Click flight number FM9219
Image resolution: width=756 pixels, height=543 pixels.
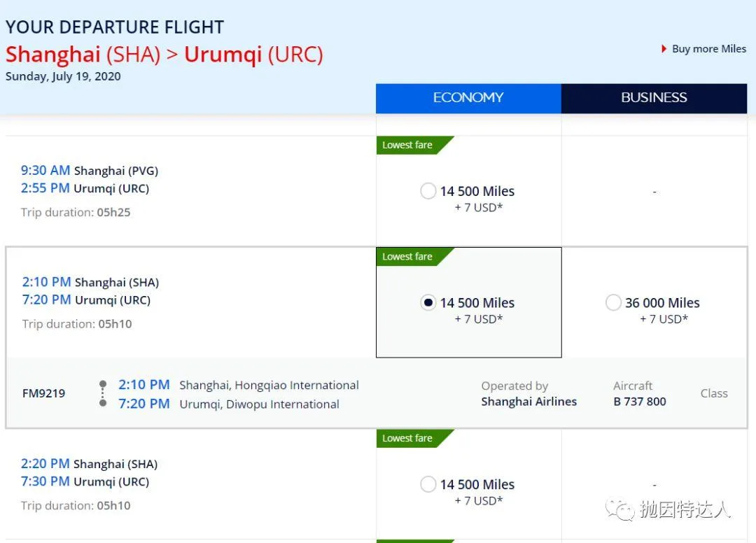tap(44, 394)
